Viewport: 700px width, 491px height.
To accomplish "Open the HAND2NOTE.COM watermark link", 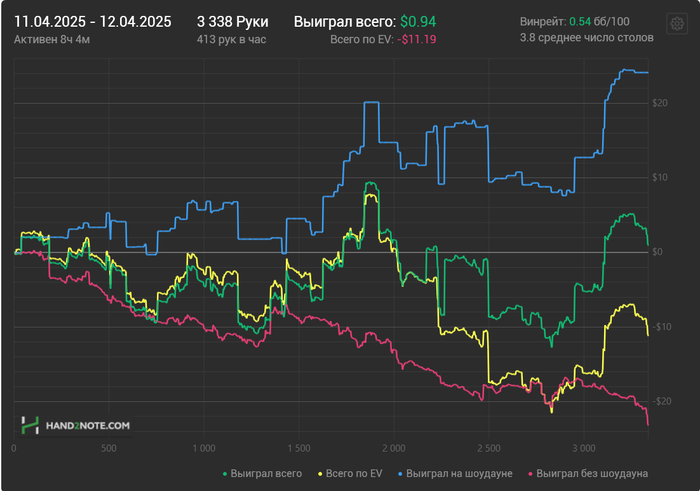I will point(88,426).
